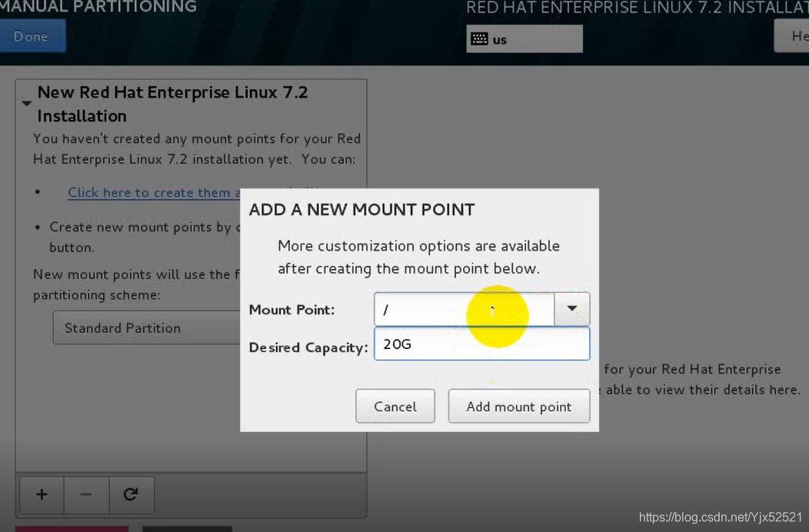Click the Desired Capacity field showing 20G
This screenshot has height=532, width=809.
coord(482,344)
